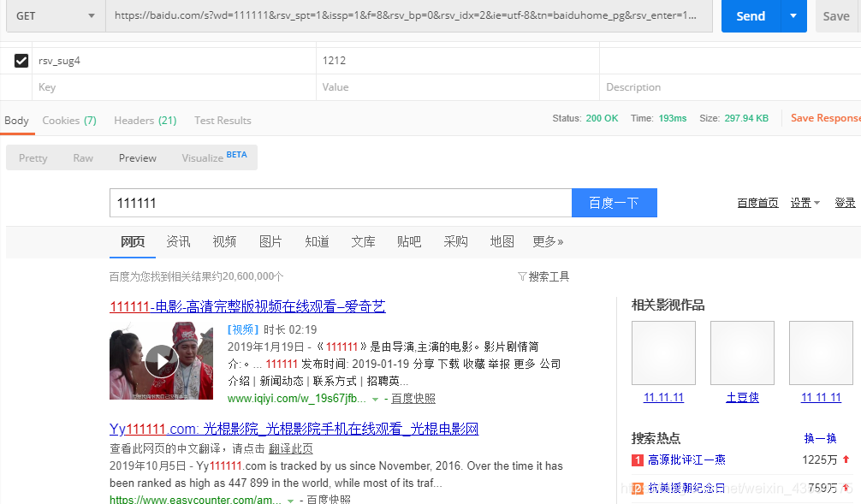The height and width of the screenshot is (504, 861).
Task: Open 搜索工具 filter tools
Action: click(x=543, y=276)
